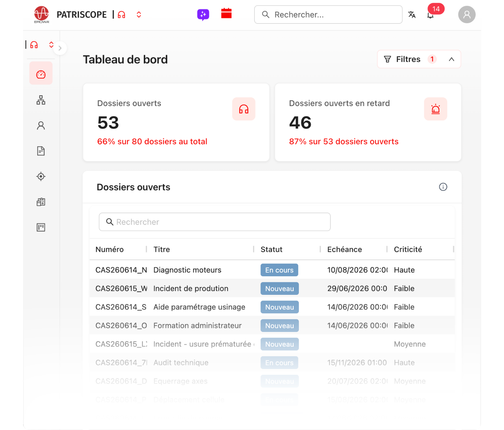Open the organization hierarchy sidebar icon

41,100
